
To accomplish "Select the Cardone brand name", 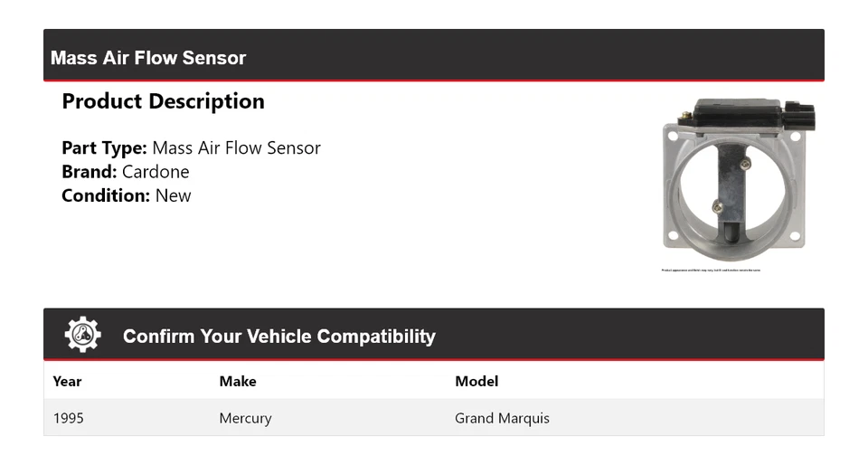I will tap(156, 172).
